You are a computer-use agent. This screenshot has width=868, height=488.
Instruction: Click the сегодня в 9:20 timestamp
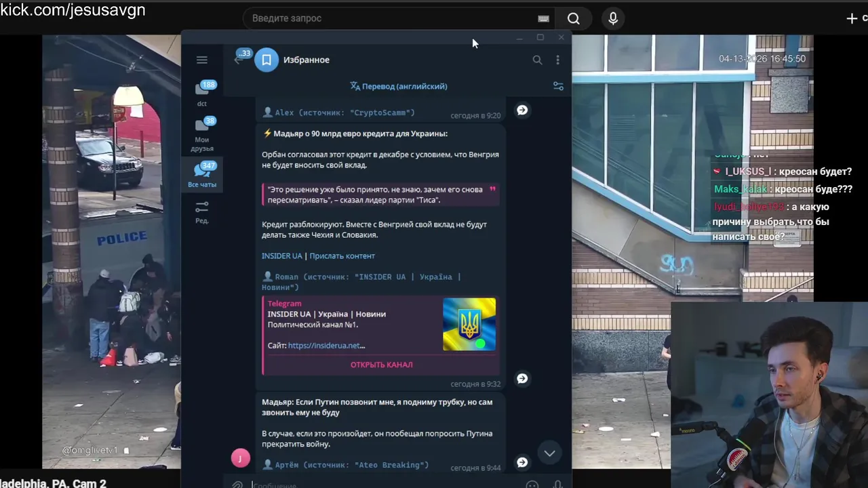coord(475,116)
